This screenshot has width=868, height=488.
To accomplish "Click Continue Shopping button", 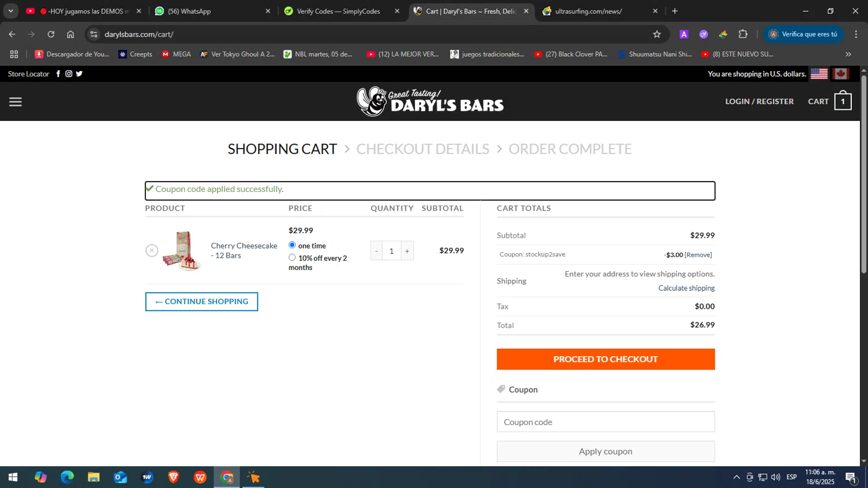I will [x=201, y=301].
